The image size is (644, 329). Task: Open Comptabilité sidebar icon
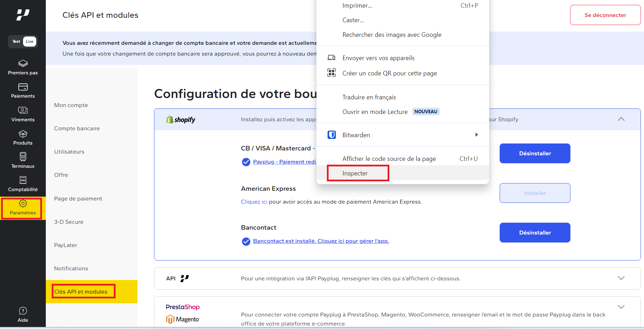pos(23,180)
